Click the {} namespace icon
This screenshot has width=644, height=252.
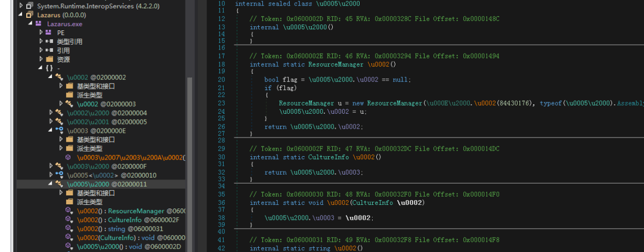[49, 68]
